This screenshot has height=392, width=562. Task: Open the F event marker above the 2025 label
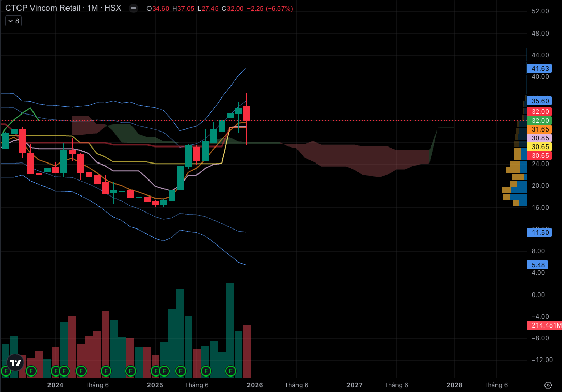click(156, 371)
